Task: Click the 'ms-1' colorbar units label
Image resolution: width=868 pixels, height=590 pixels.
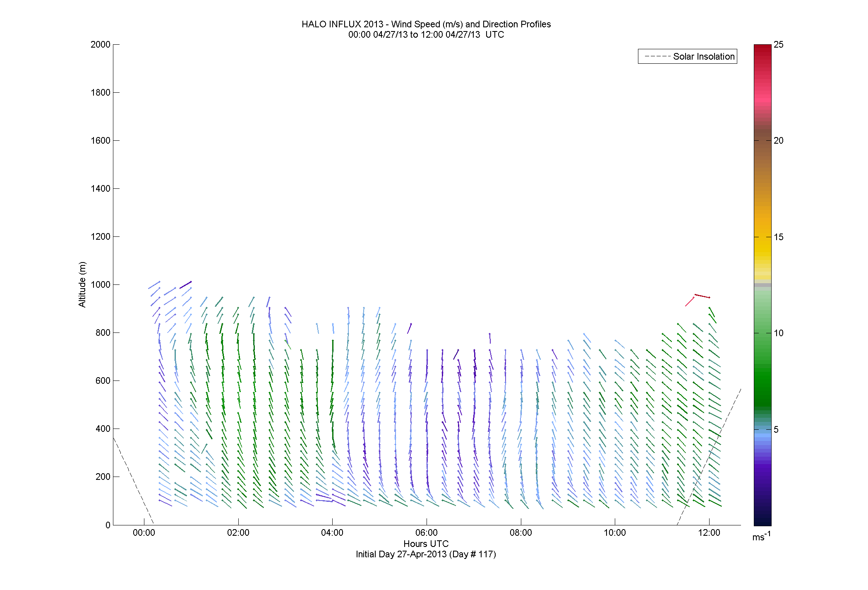Action: click(x=761, y=537)
